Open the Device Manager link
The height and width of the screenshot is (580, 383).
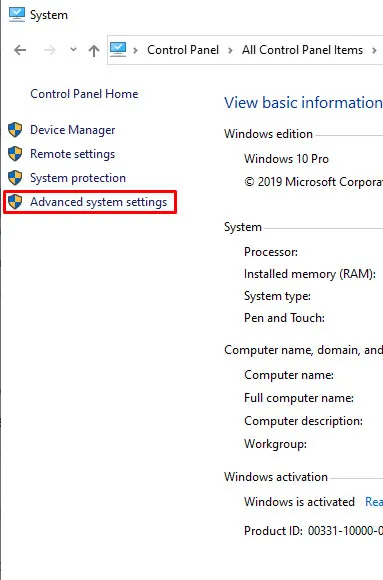click(73, 130)
